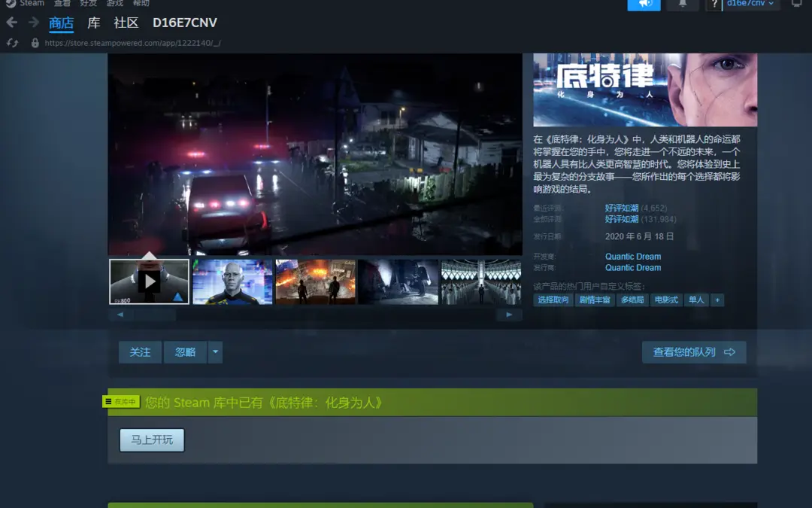Viewport: 812px width, 508px height.
Task: Reload the page with refresh icon
Action: [13, 43]
